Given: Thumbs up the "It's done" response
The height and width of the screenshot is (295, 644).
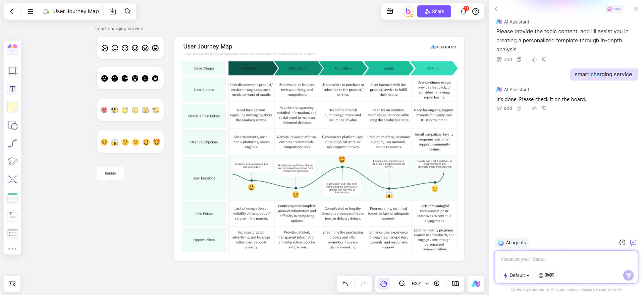Looking at the screenshot, I should (534, 108).
